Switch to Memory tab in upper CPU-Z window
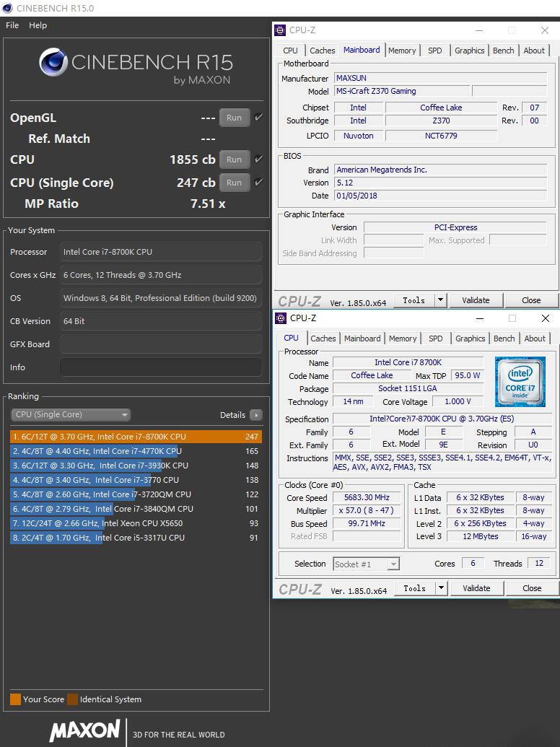 click(401, 51)
